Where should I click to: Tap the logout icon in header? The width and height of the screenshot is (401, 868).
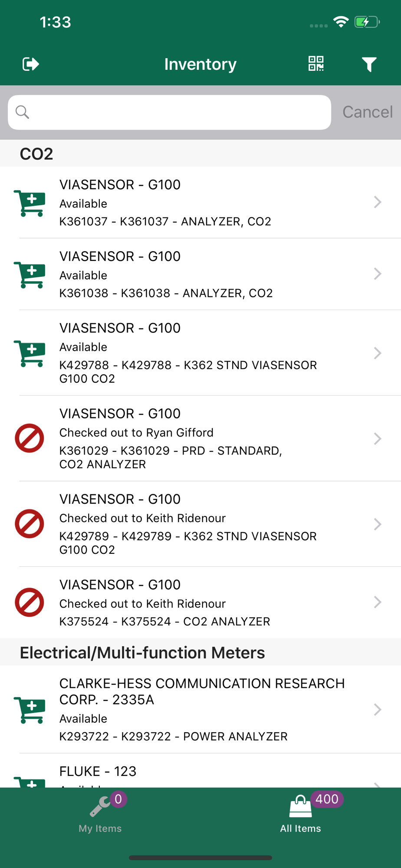point(31,64)
